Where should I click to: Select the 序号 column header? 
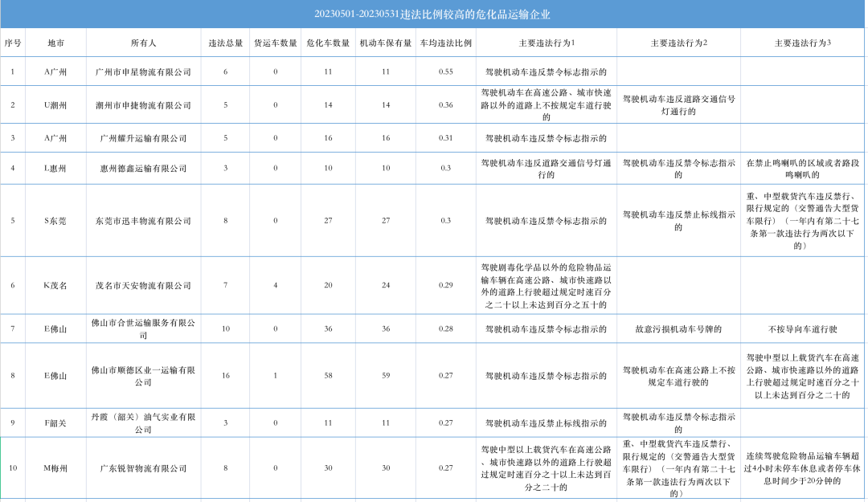(12, 43)
